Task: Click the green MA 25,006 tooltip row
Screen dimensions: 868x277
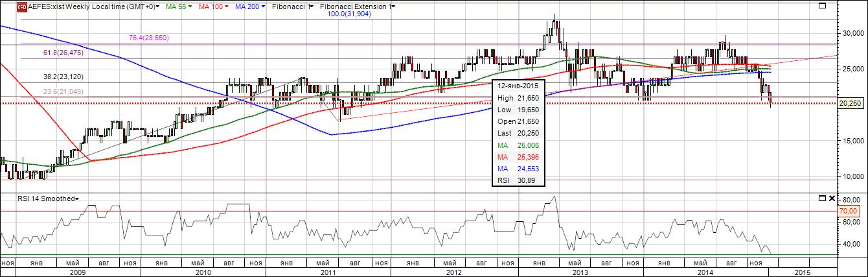Action: 519,145
